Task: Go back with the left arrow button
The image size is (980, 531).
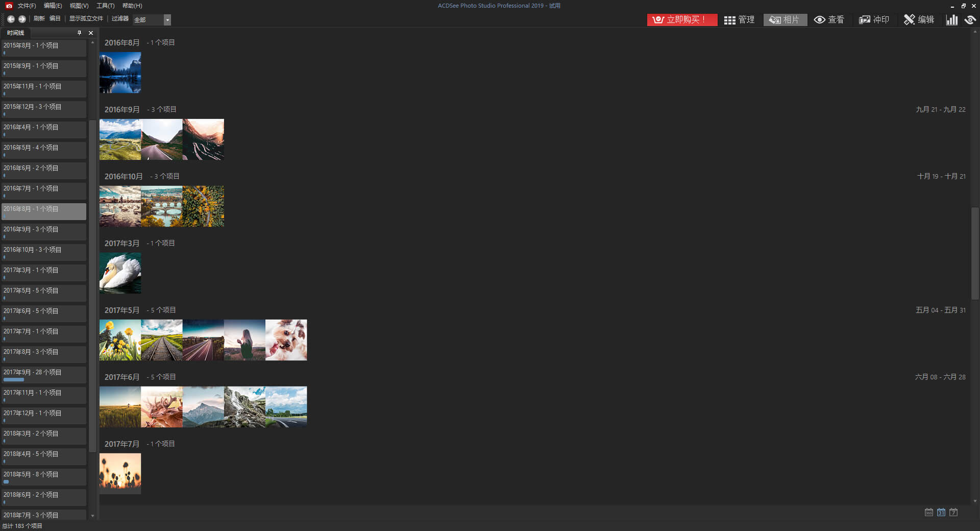Action: point(11,19)
